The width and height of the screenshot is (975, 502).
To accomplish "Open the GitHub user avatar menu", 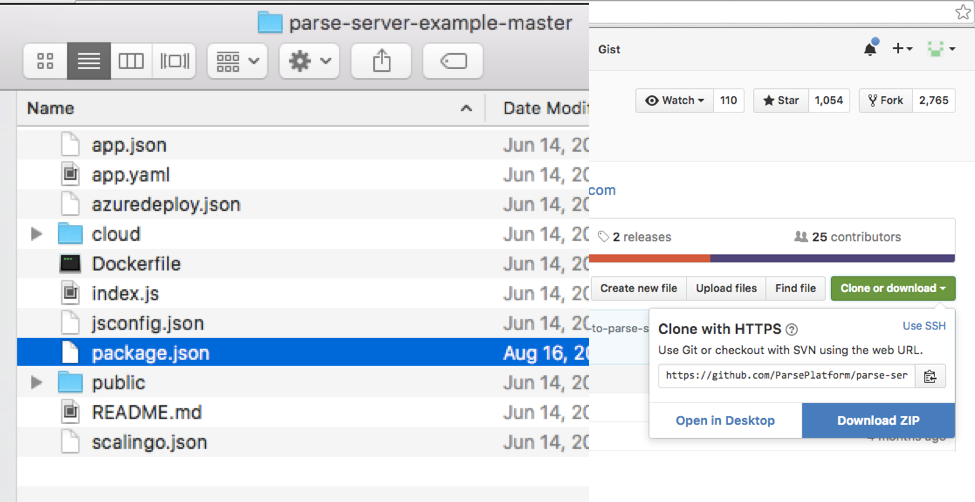I will pos(941,49).
